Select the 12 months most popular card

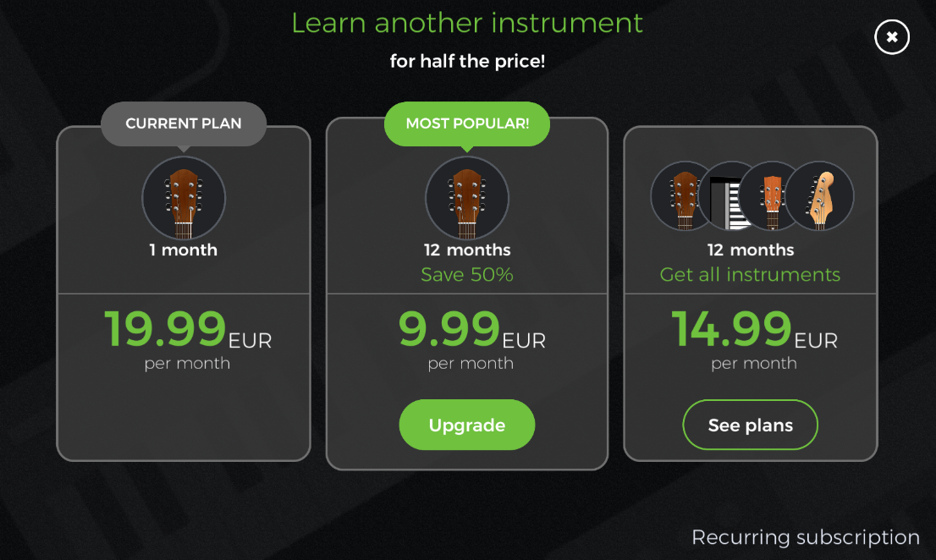click(x=466, y=296)
